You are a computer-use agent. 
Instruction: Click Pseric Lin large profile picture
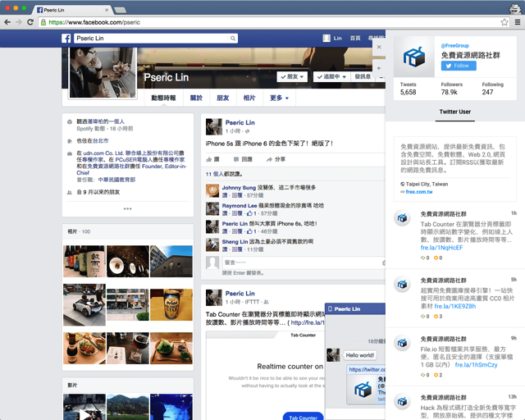(103, 73)
